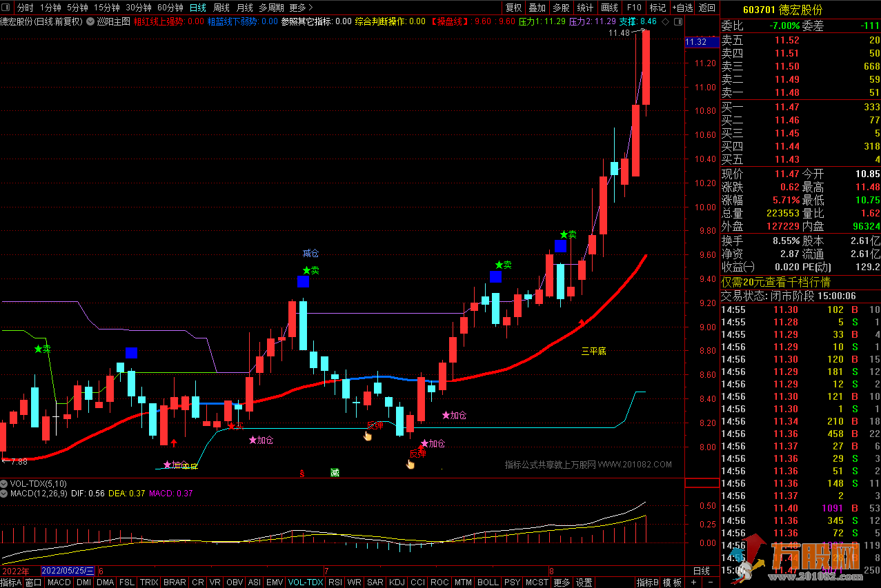Viewport: 881px width, 588px height.
Task: Select the 月线 monthly period
Action: (x=244, y=8)
